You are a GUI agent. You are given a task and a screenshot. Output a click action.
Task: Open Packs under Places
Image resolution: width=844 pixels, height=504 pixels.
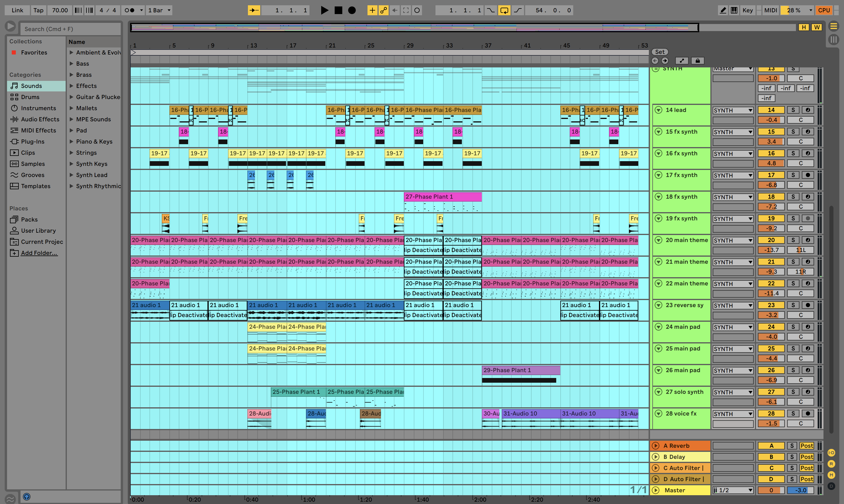point(36,220)
